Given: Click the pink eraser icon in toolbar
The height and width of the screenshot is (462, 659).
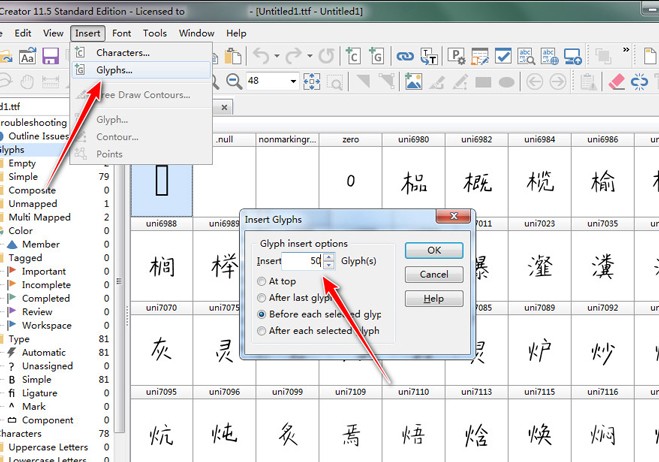Looking at the screenshot, I should (616, 81).
